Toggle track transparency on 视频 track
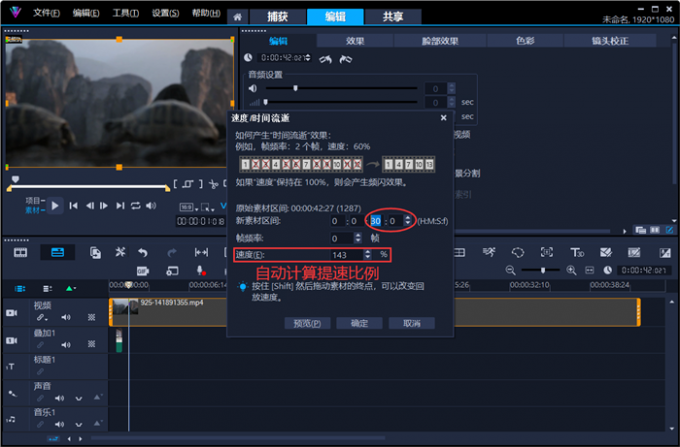680x447 pixels. coord(92,317)
